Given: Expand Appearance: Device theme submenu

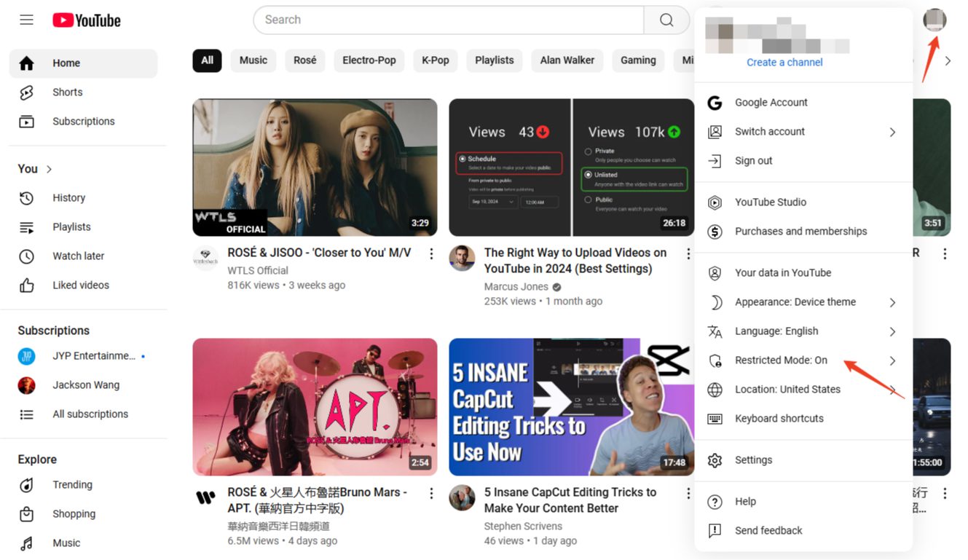Looking at the screenshot, I should pos(803,302).
